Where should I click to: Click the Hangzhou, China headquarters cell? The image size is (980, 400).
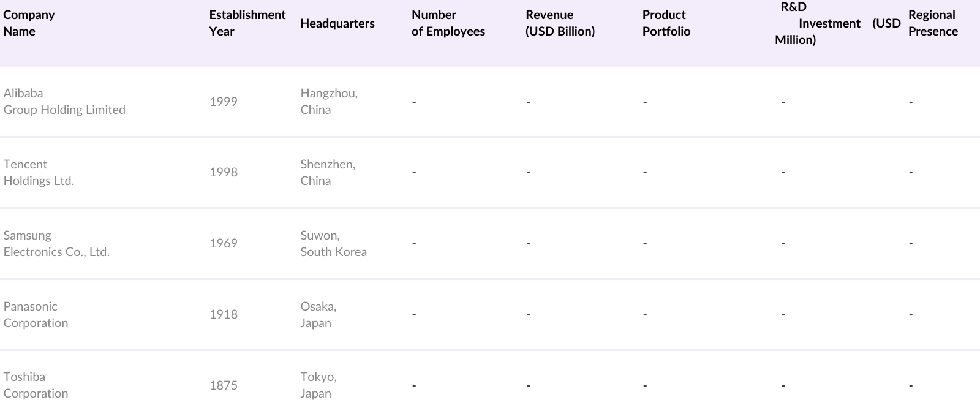tap(329, 102)
